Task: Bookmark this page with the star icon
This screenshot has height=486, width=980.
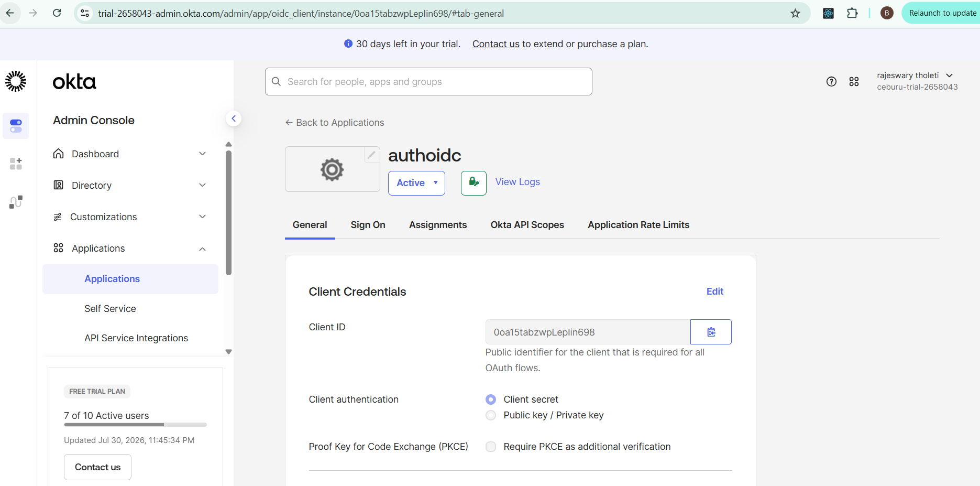Action: click(x=795, y=13)
